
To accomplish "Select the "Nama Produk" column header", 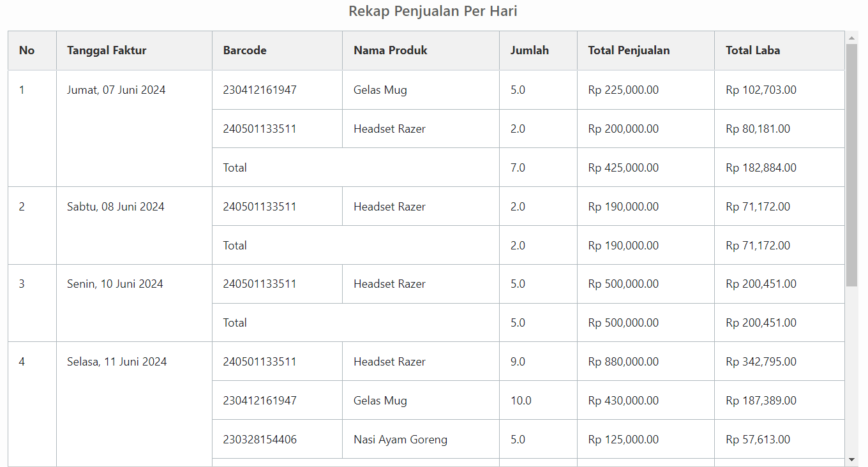I will click(x=390, y=50).
